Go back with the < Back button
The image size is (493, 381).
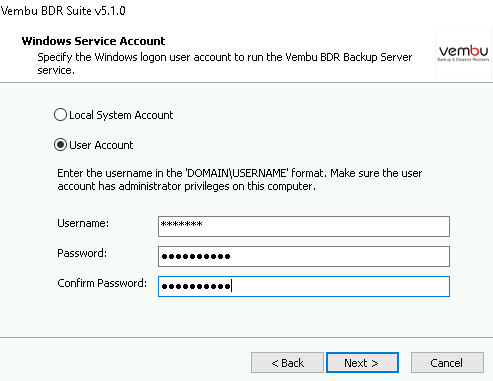(x=287, y=363)
